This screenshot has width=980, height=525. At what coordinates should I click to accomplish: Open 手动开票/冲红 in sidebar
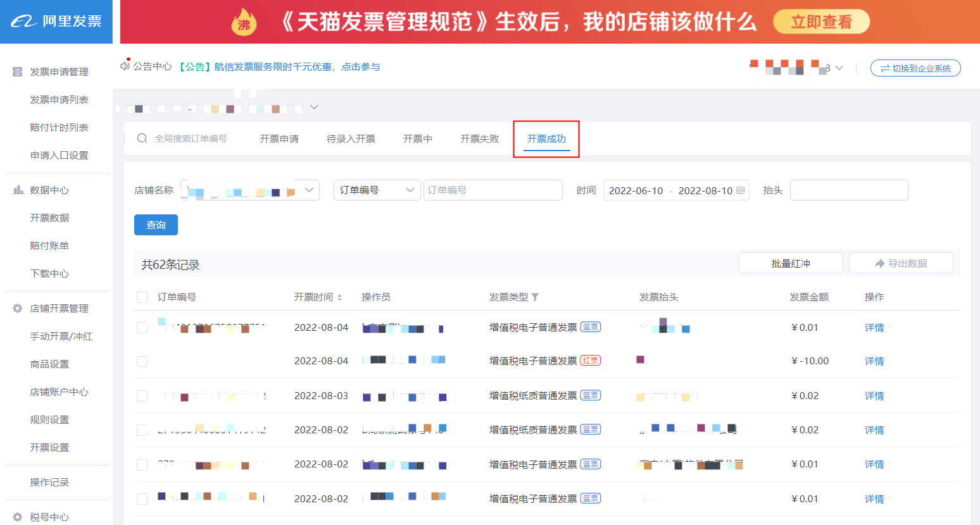[61, 337]
